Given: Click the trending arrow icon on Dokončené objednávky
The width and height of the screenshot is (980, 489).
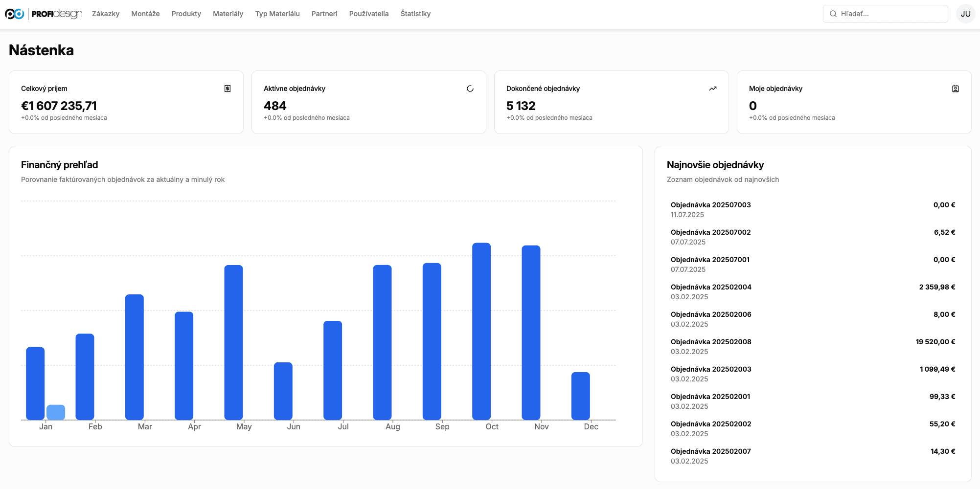Looking at the screenshot, I should pyautogui.click(x=713, y=89).
